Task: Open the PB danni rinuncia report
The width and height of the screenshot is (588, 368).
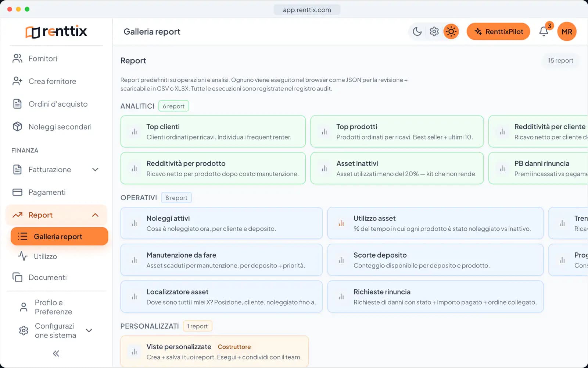Action: [538, 168]
